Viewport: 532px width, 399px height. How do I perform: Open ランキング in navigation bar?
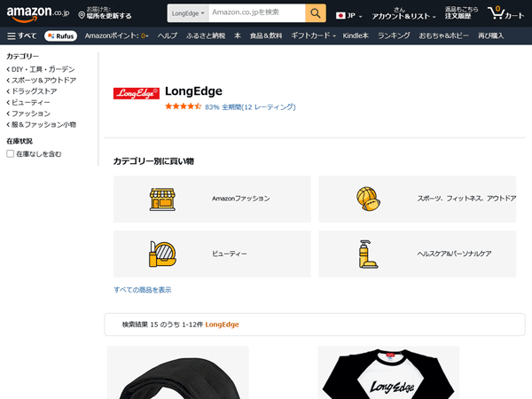[394, 35]
